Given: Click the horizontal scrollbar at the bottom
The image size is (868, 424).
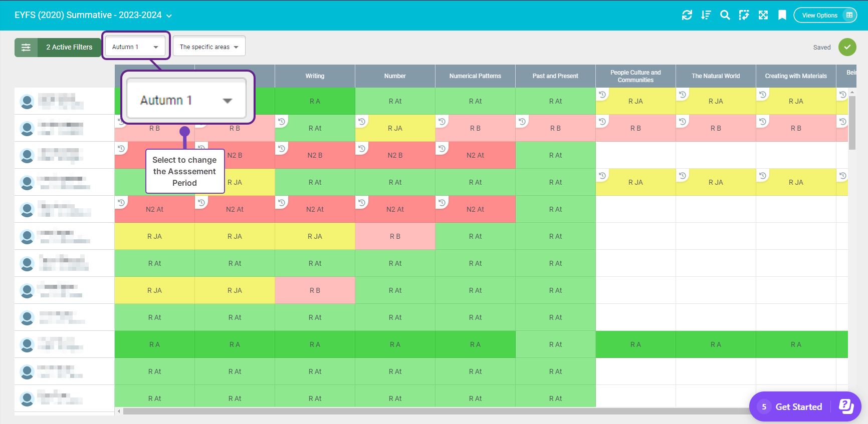Looking at the screenshot, I should (x=431, y=411).
